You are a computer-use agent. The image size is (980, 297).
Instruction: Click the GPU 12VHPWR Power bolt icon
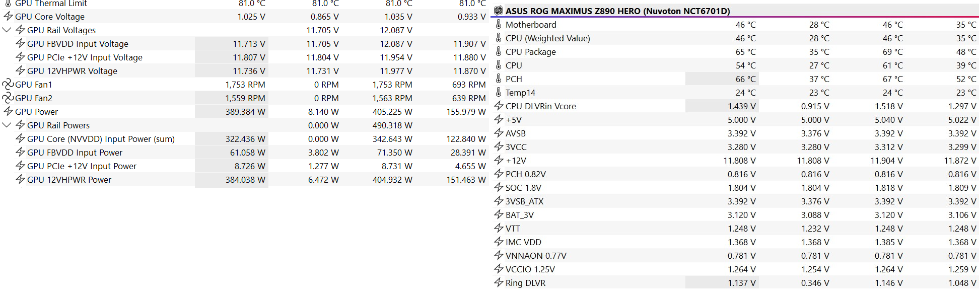[x=20, y=179]
